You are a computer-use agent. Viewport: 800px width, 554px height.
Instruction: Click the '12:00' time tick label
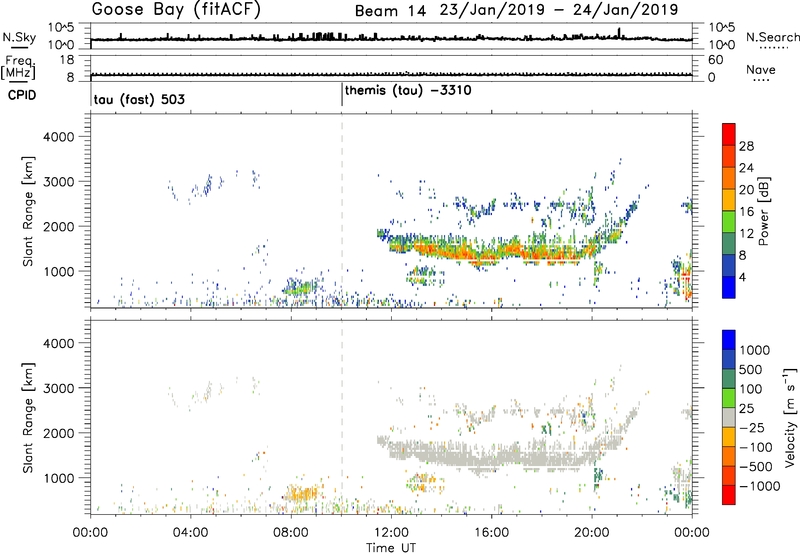391,533
